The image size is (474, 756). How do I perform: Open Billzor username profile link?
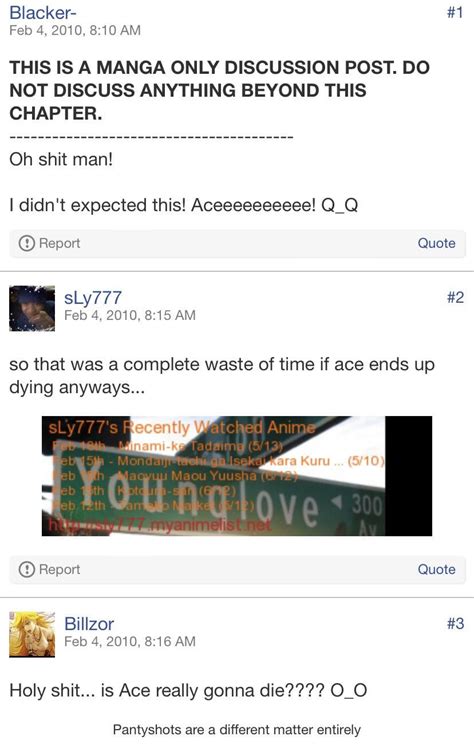tap(89, 624)
